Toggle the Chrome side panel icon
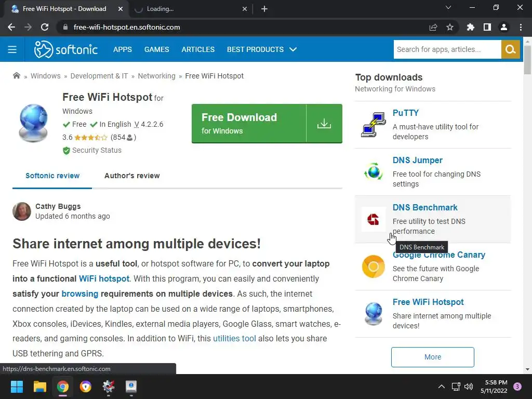 coord(487,27)
